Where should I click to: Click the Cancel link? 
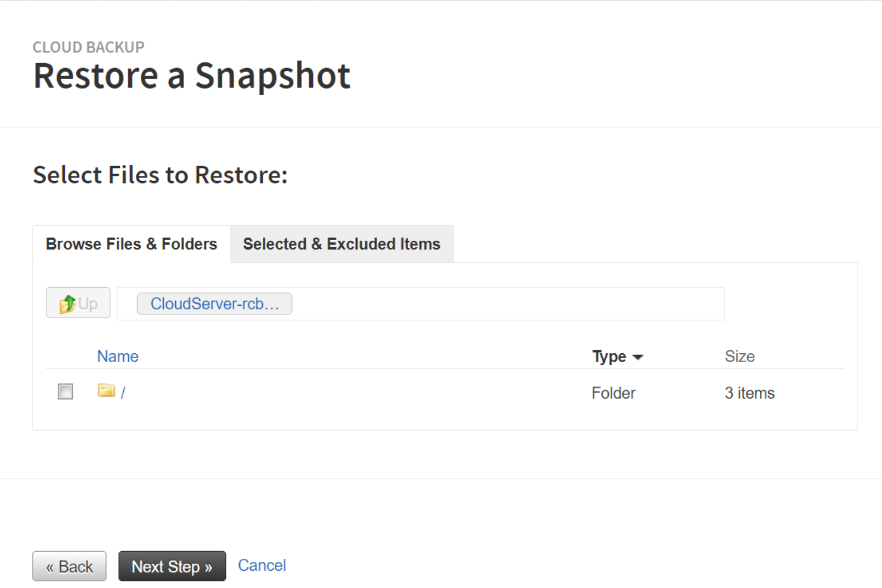pos(262,565)
